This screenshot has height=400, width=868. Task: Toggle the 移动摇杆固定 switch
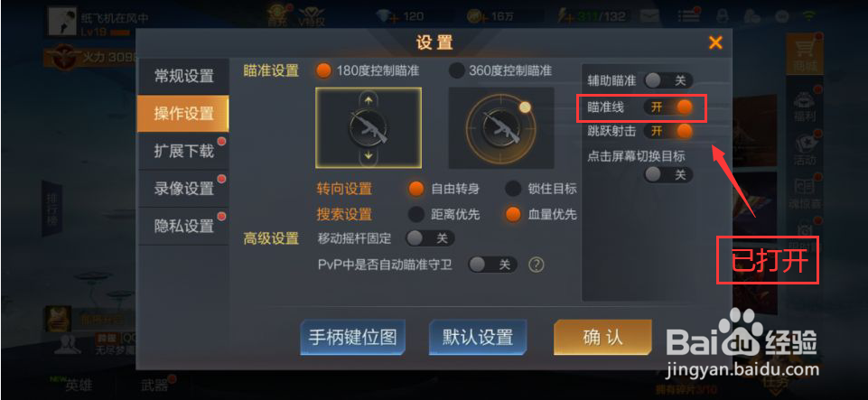[430, 238]
